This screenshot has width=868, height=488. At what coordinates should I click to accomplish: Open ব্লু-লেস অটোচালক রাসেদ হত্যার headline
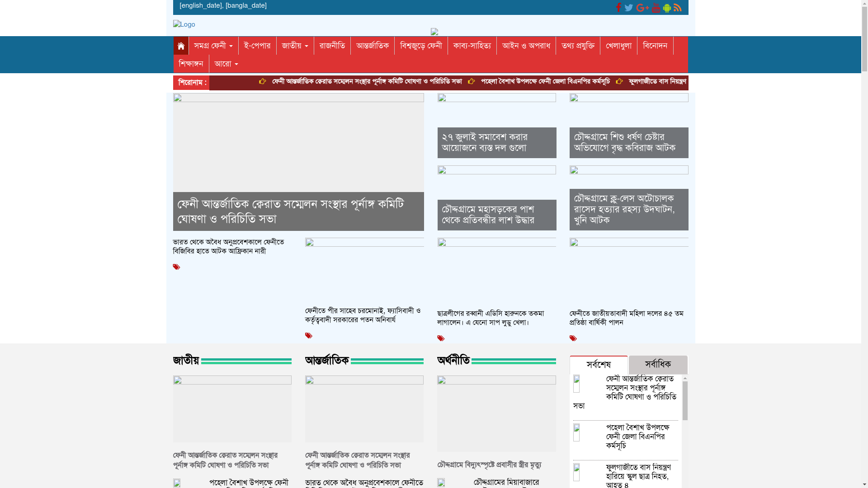tap(624, 210)
